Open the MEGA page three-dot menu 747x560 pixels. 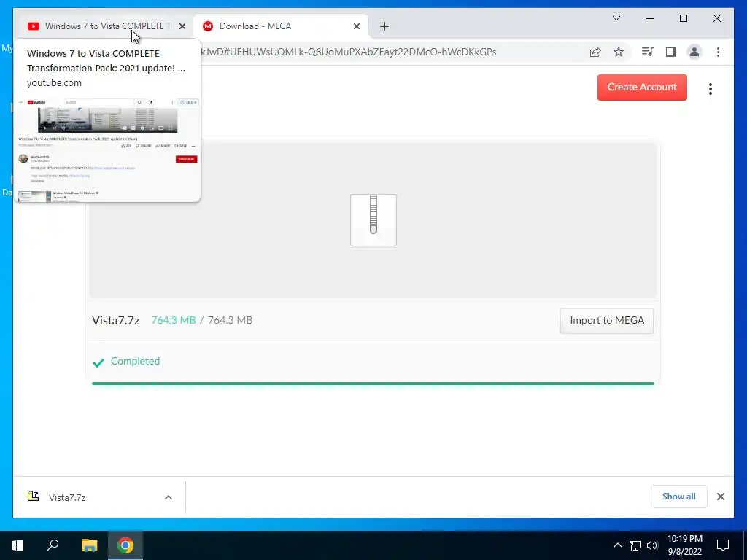[x=711, y=88]
